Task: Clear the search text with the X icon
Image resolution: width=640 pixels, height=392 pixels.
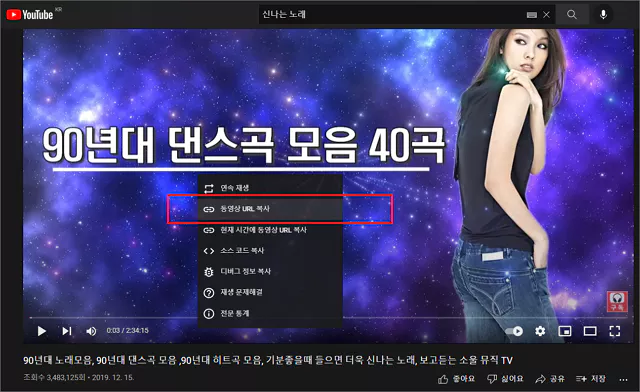Action: pos(547,15)
